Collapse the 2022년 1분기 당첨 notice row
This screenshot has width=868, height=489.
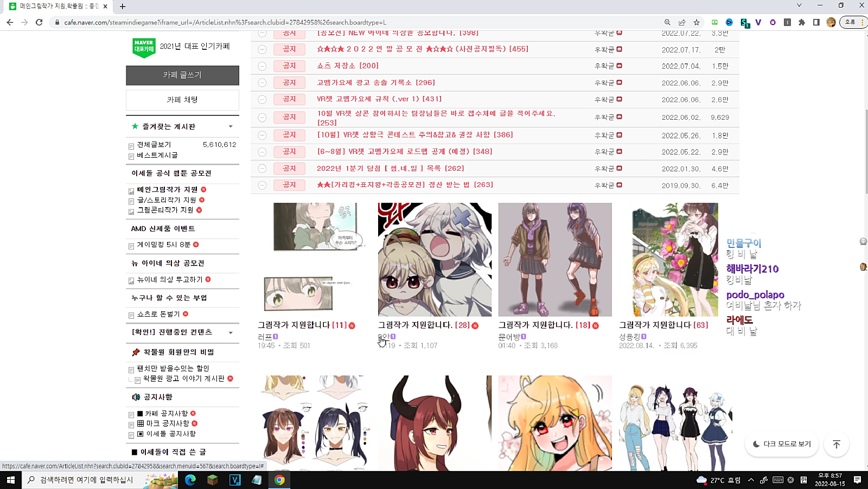(262, 169)
